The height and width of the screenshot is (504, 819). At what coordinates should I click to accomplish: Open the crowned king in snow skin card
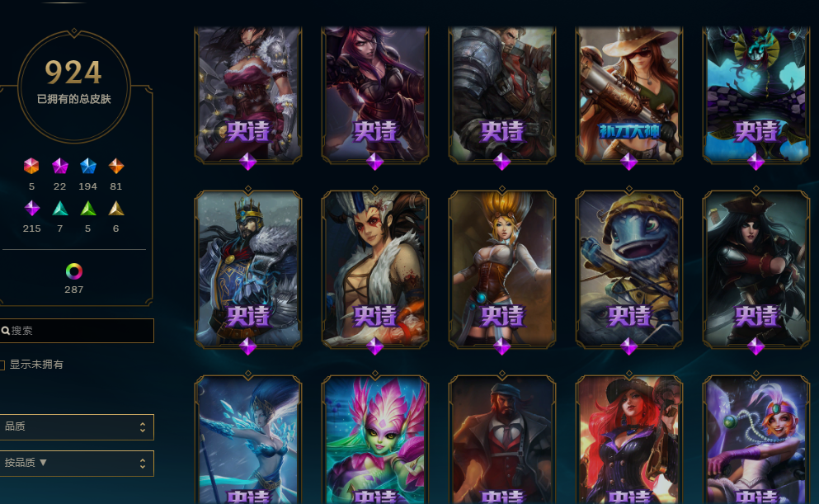click(248, 270)
